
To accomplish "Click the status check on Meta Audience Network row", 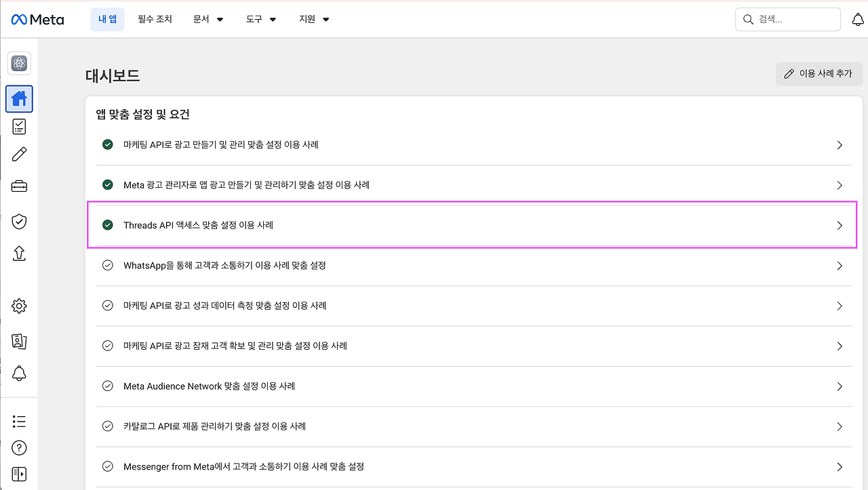I will [107, 386].
